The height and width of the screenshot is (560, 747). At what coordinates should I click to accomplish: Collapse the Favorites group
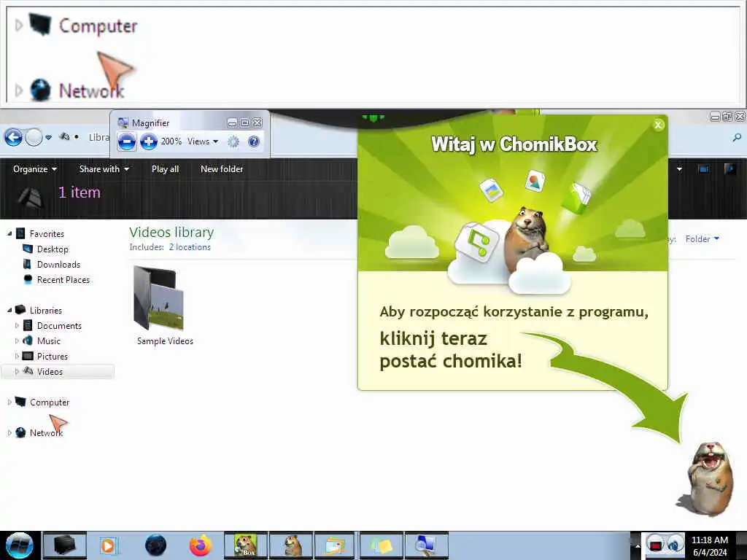tap(9, 233)
